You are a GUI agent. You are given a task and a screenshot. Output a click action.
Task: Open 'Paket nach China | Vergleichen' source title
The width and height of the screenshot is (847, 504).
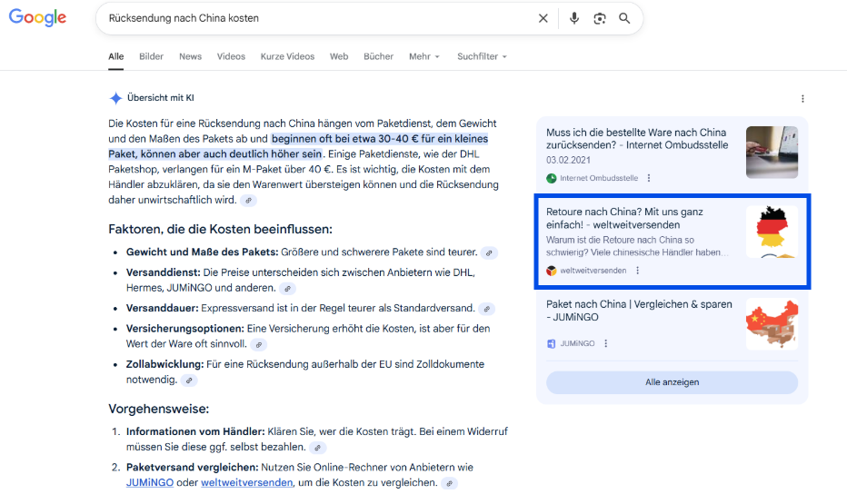click(639, 311)
